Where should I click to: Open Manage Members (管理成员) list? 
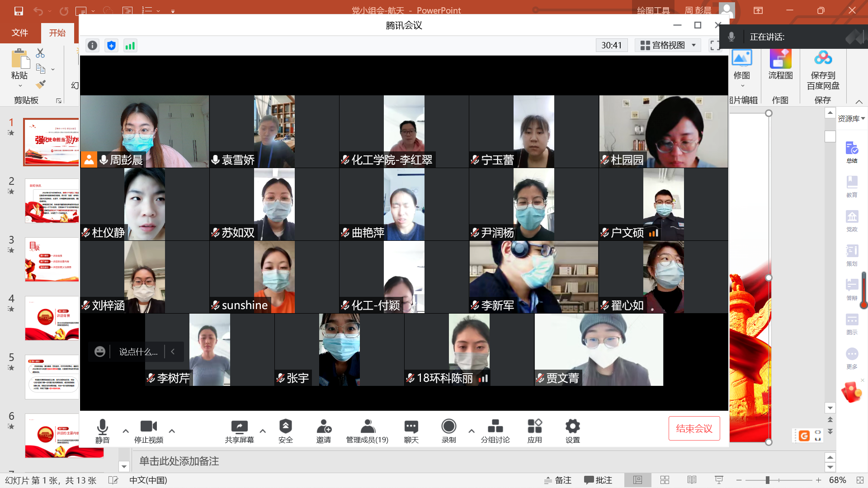click(x=367, y=431)
